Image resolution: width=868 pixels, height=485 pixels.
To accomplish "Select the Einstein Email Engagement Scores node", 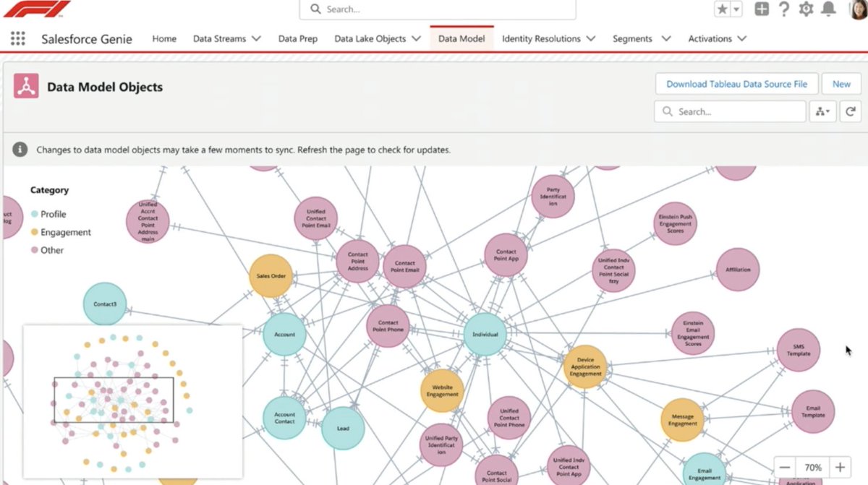I will point(693,333).
